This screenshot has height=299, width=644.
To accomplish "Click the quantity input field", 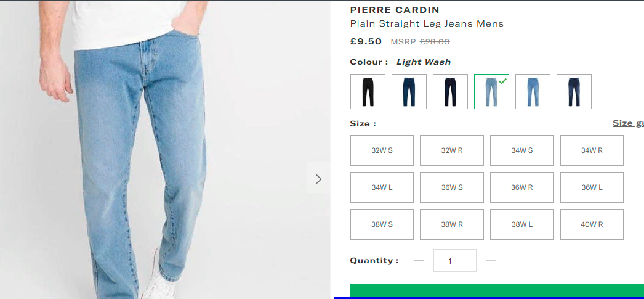I will pos(454,260).
